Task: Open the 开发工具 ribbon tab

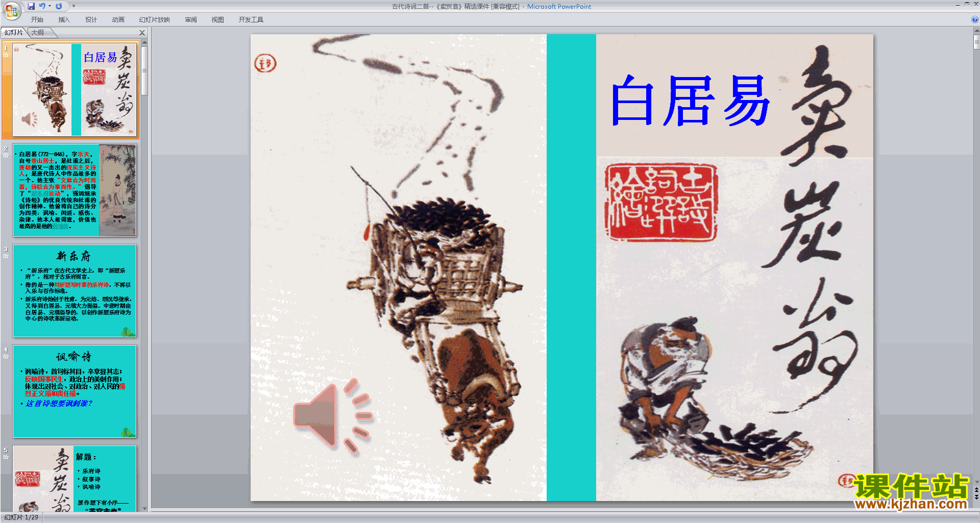Action: pos(251,19)
